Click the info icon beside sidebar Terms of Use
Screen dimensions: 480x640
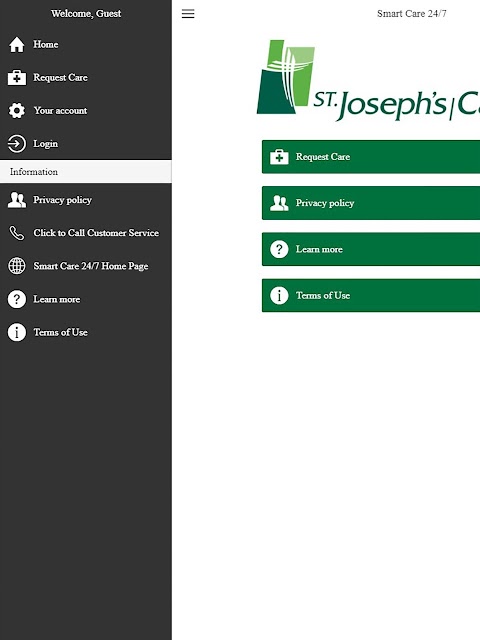click(17, 332)
